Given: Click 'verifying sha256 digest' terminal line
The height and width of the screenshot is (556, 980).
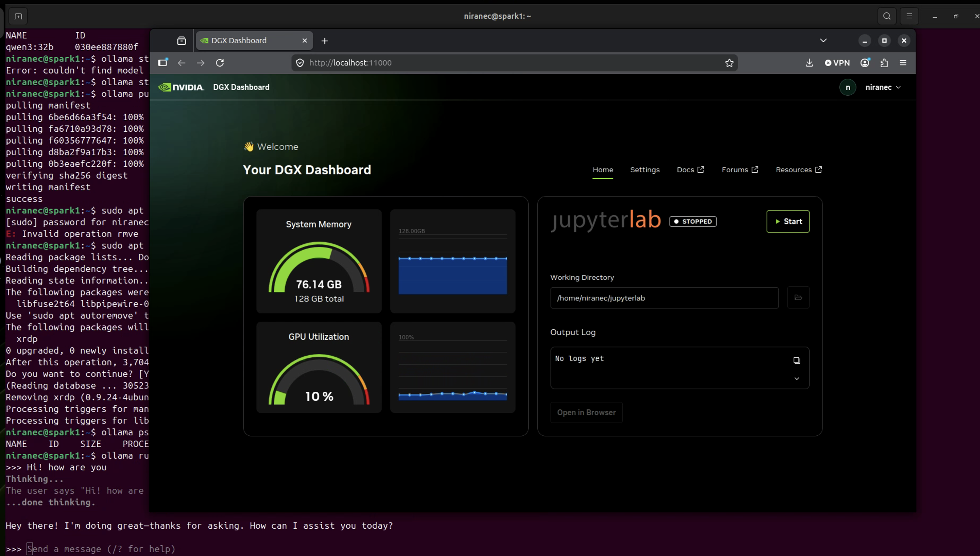Looking at the screenshot, I should click(67, 175).
